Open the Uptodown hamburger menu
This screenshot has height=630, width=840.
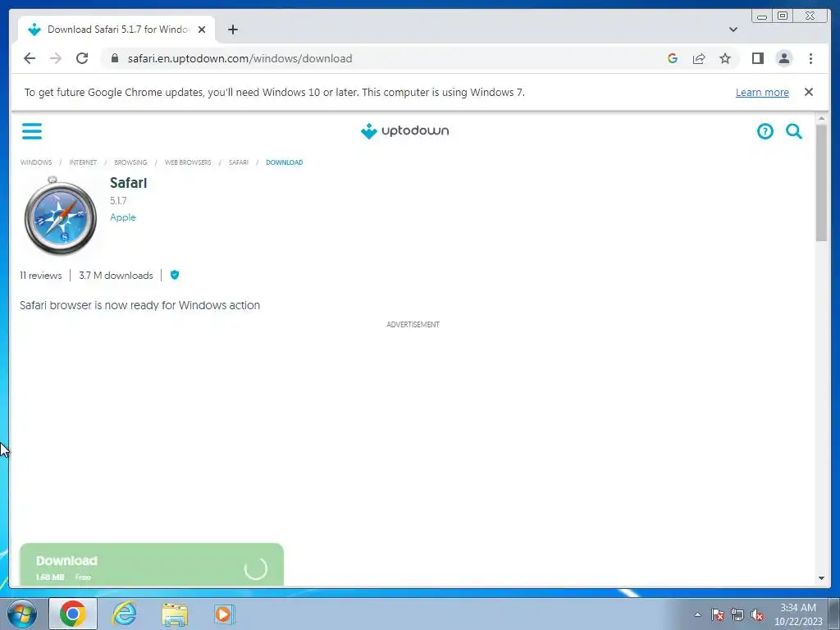32,130
